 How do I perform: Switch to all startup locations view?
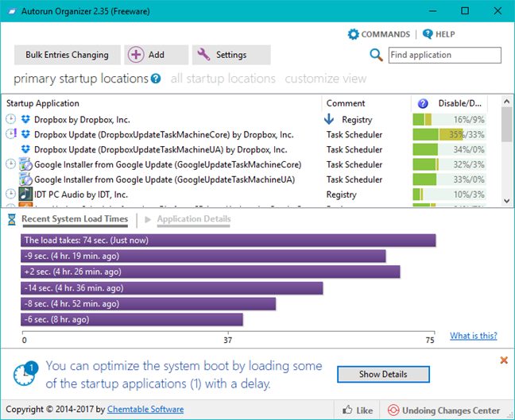tap(223, 79)
